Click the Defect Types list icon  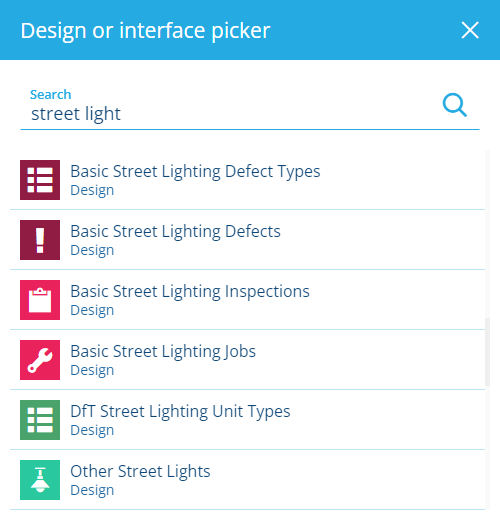[x=40, y=180]
